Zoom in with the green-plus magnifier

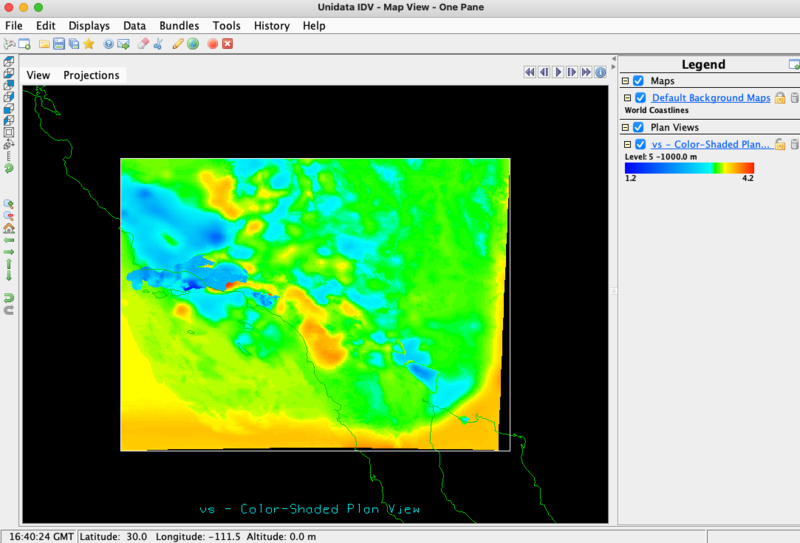click(x=9, y=204)
